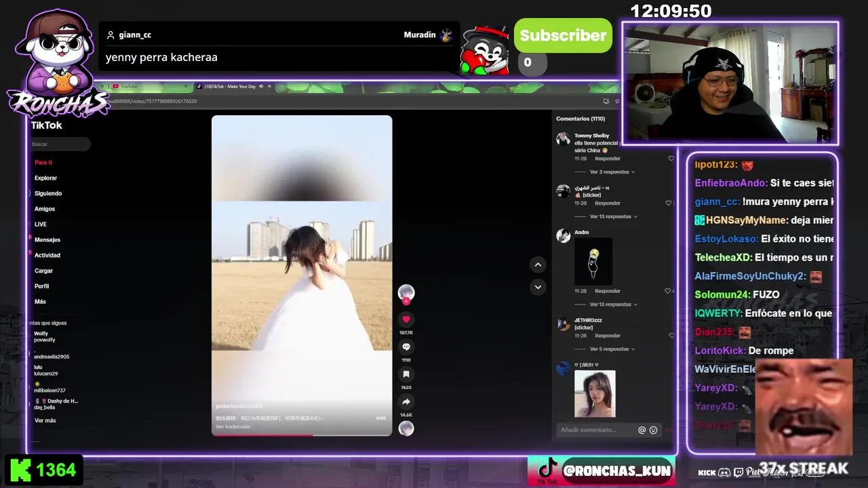Mute the TikTok browser tab audio
The image size is (868, 488).
click(261, 86)
